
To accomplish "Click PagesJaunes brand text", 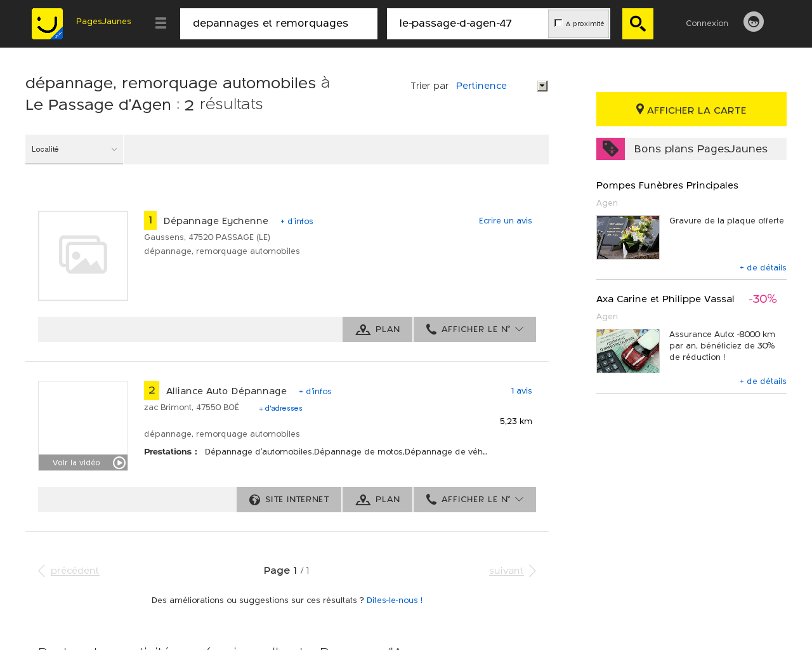I will (x=103, y=21).
